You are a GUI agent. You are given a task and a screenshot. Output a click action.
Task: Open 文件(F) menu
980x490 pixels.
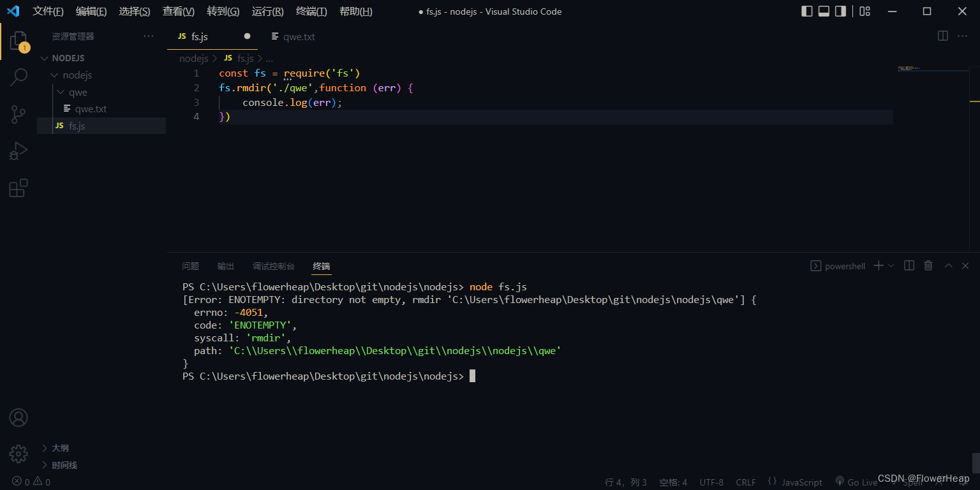pos(48,11)
